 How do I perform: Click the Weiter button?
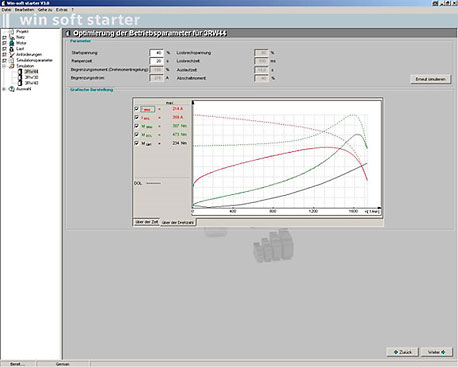(436, 352)
